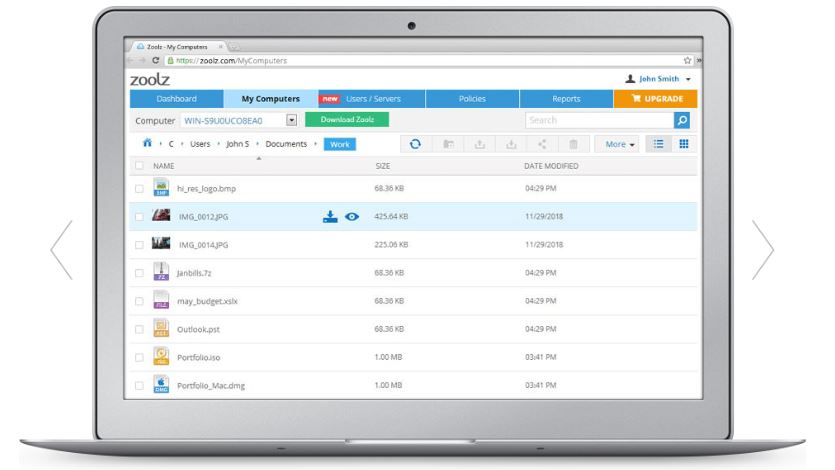
Task: Select the browser tab Zoolz - My Computers
Action: click(x=178, y=47)
